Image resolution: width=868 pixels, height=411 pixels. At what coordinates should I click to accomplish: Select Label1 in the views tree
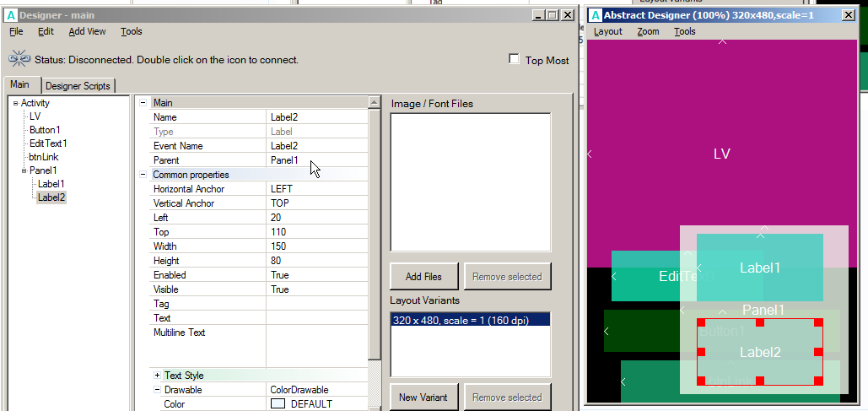click(51, 184)
